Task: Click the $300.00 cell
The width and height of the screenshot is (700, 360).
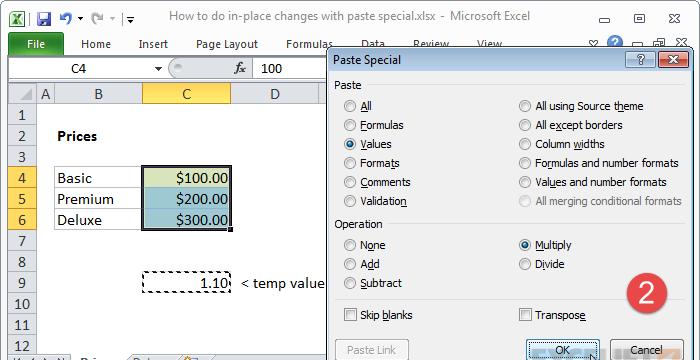Action: [x=187, y=220]
